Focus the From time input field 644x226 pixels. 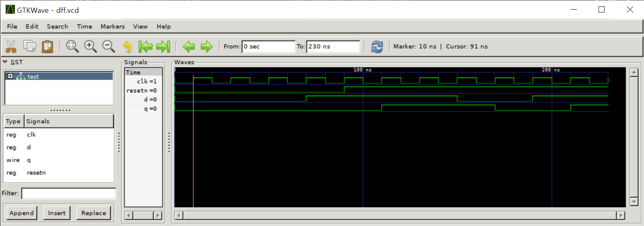point(268,47)
